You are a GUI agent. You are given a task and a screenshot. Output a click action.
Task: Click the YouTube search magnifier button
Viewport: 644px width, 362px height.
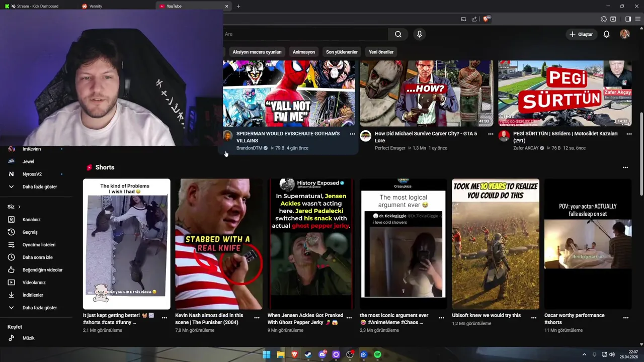pos(398,34)
